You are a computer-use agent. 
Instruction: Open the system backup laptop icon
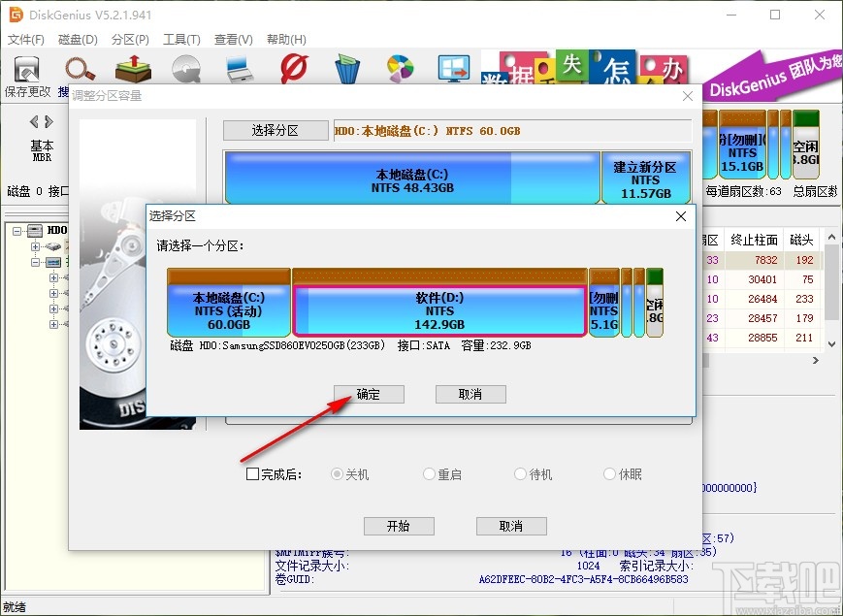tap(238, 70)
